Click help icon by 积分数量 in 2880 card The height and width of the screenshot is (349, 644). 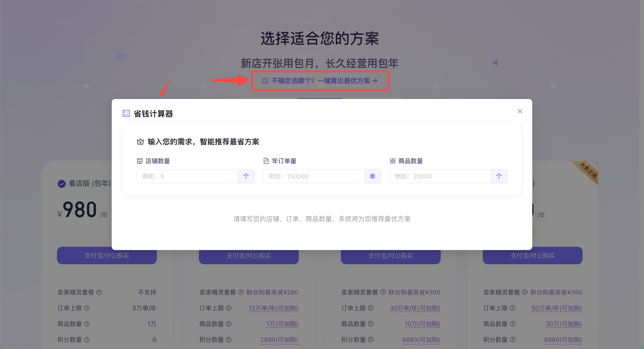[229, 340]
